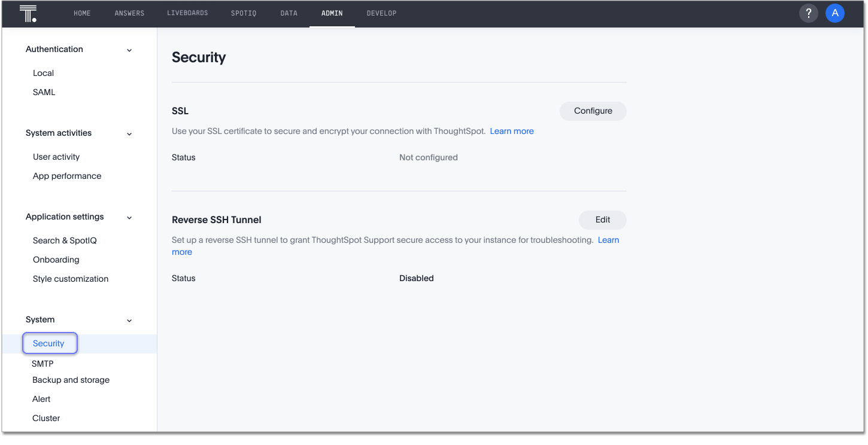Open Backup and storage settings
The width and height of the screenshot is (868, 445).
click(x=71, y=380)
